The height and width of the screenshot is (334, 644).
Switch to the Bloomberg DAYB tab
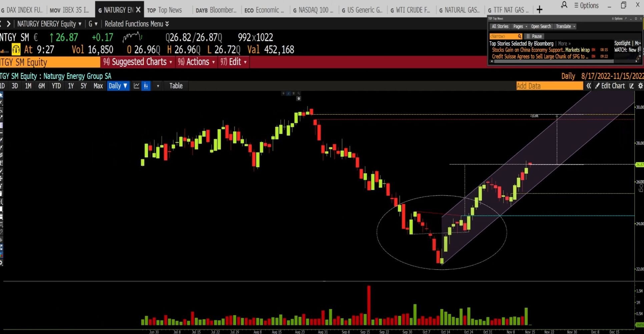pos(216,10)
